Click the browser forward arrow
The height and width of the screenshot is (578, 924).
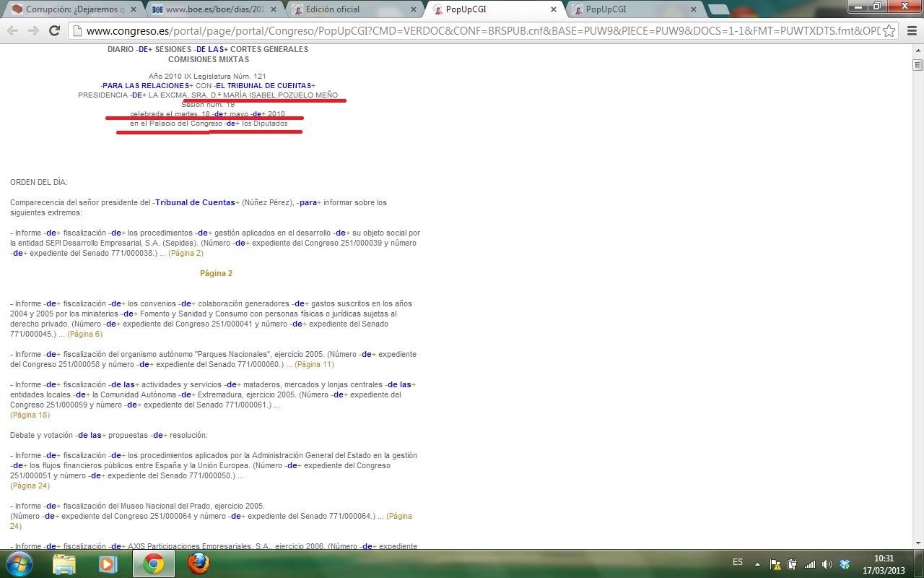tap(33, 30)
